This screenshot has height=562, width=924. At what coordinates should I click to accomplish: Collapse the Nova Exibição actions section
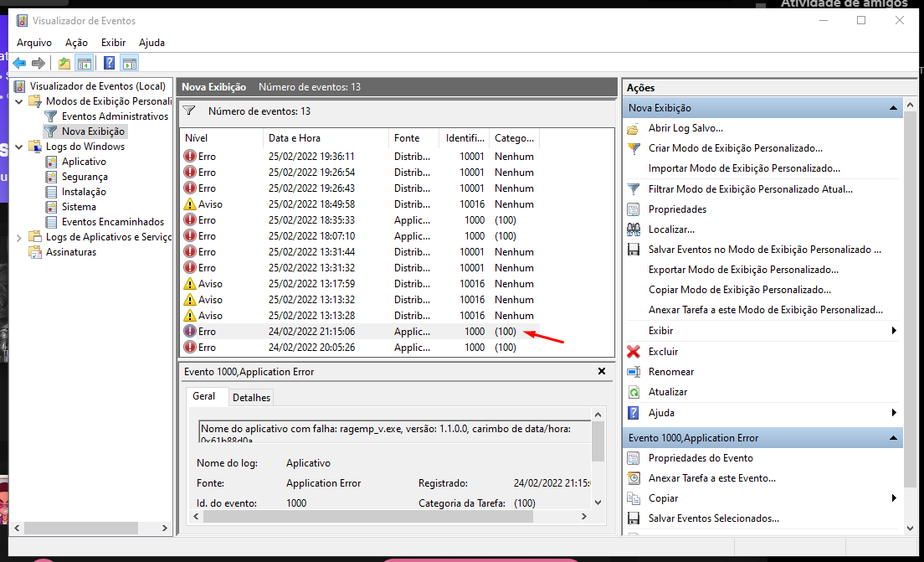point(893,108)
